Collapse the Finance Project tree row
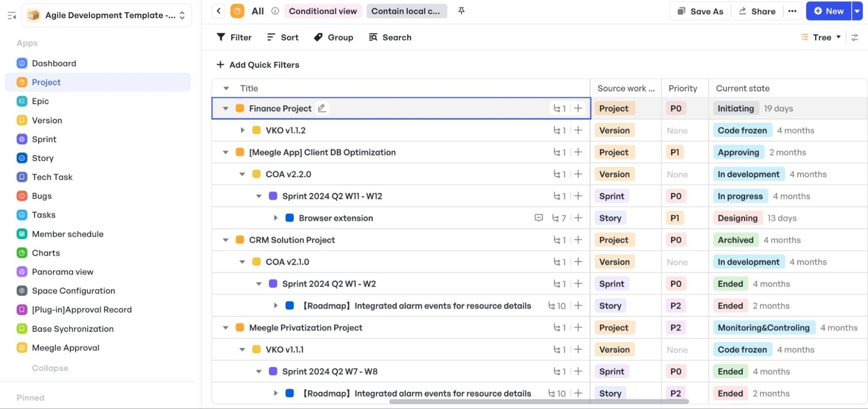Screen dimensions: 868x409 tap(225, 109)
